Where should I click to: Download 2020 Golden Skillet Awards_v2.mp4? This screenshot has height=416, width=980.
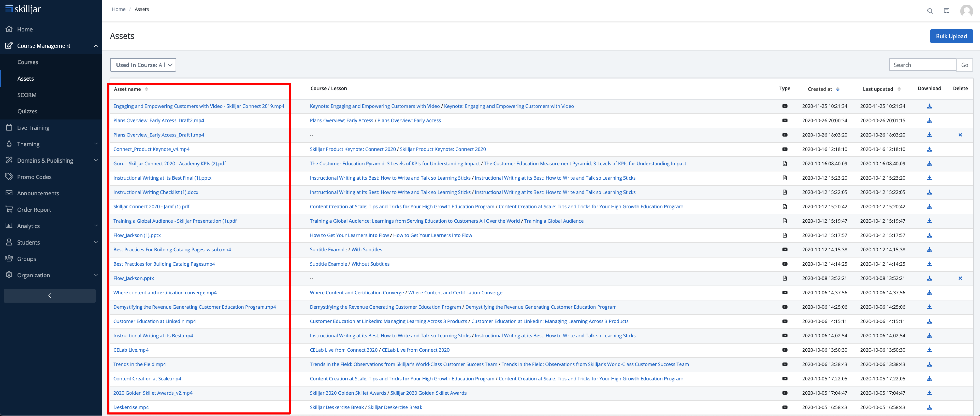tap(929, 393)
